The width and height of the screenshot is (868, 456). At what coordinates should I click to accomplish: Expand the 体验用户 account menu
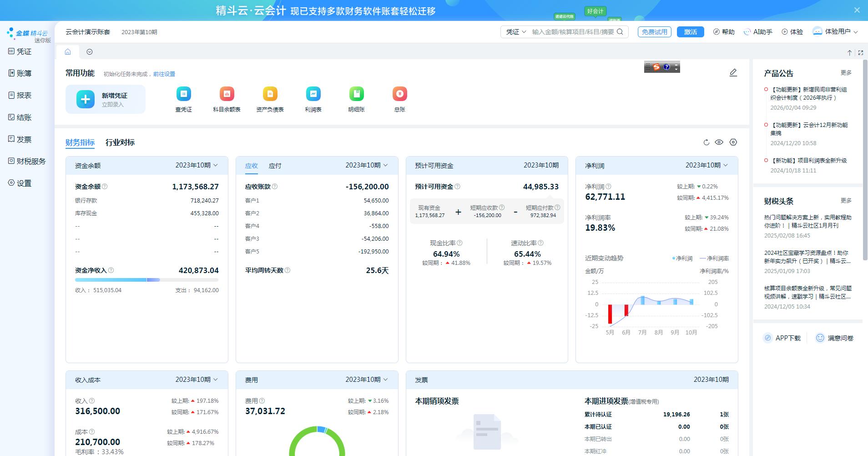836,32
